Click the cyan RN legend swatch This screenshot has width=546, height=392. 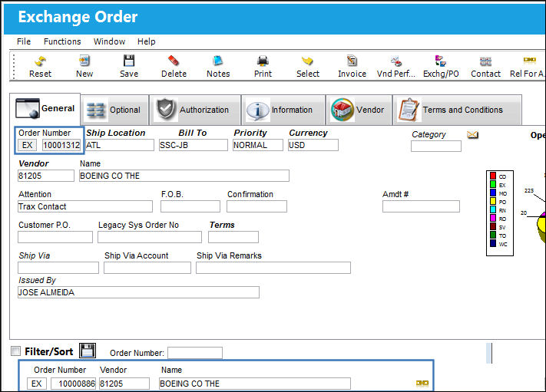point(493,209)
